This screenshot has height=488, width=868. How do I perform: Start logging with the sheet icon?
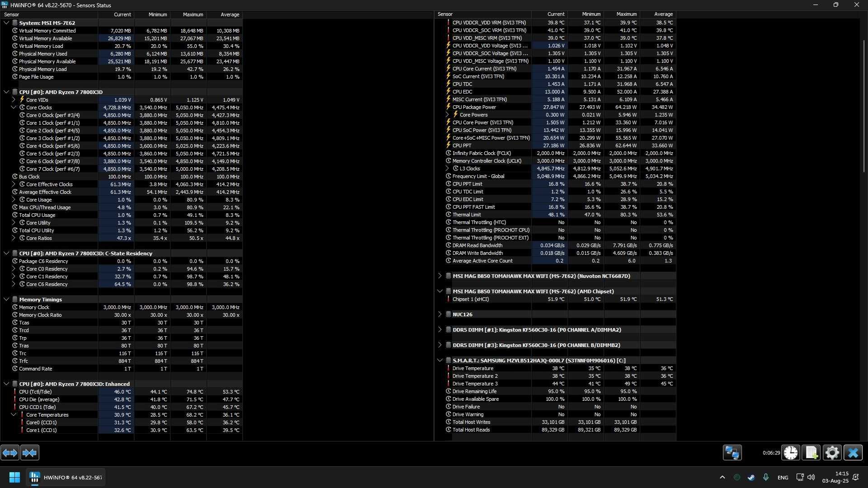coord(811,452)
